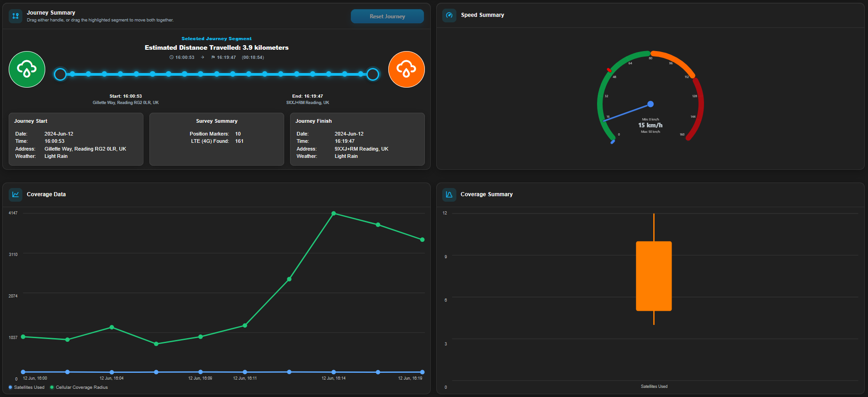Click the orange Satellites Used box plot

point(654,276)
